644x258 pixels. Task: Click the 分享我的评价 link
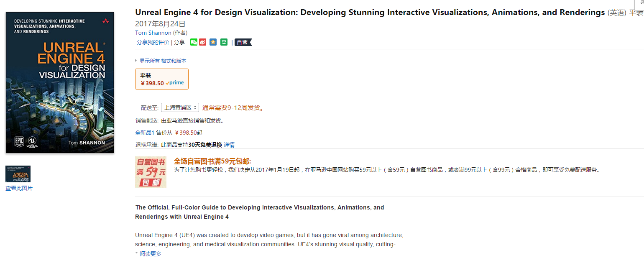pyautogui.click(x=153, y=42)
